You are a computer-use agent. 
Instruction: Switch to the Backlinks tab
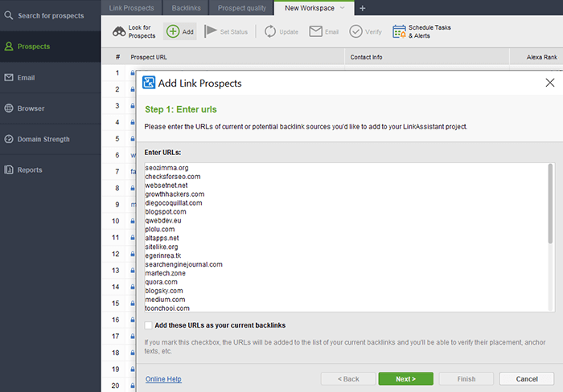coord(186,8)
